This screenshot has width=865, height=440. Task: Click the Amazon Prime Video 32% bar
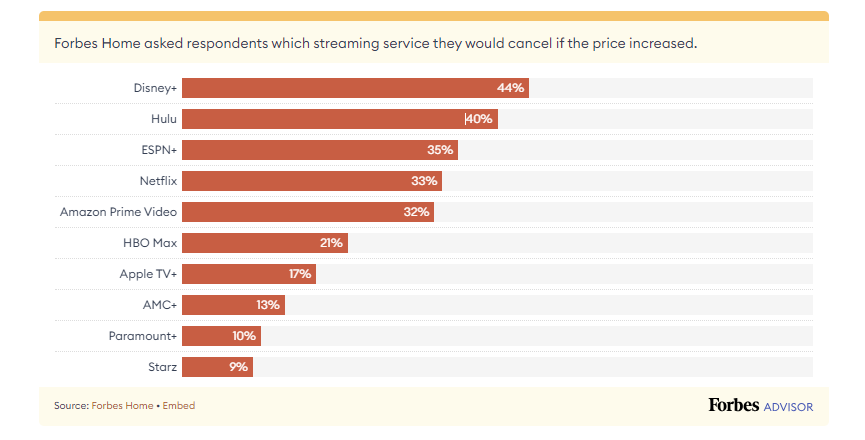tap(307, 212)
